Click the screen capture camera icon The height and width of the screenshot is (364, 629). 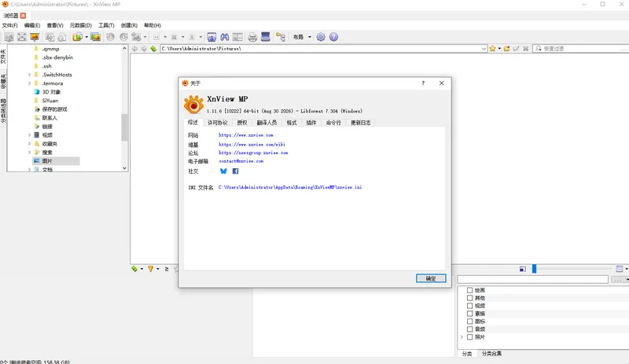pos(212,37)
